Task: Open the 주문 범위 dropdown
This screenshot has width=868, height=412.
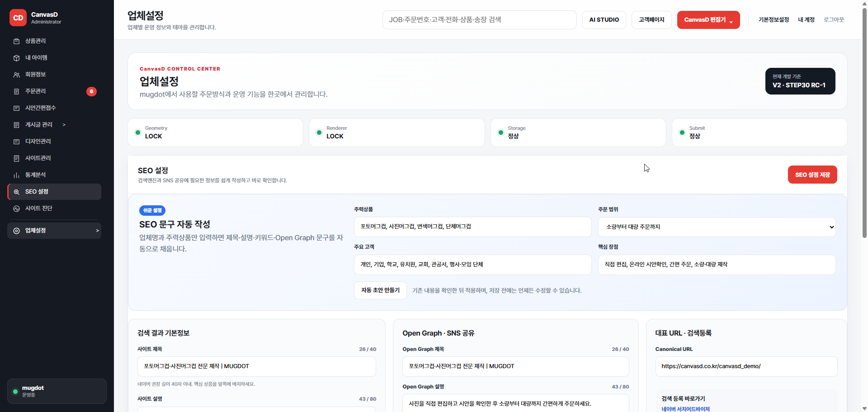Action: click(717, 227)
